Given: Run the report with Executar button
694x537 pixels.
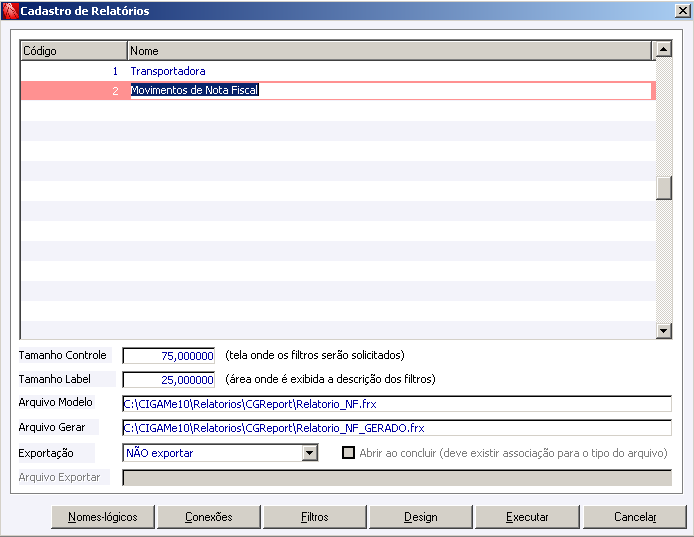Looking at the screenshot, I should [527, 517].
